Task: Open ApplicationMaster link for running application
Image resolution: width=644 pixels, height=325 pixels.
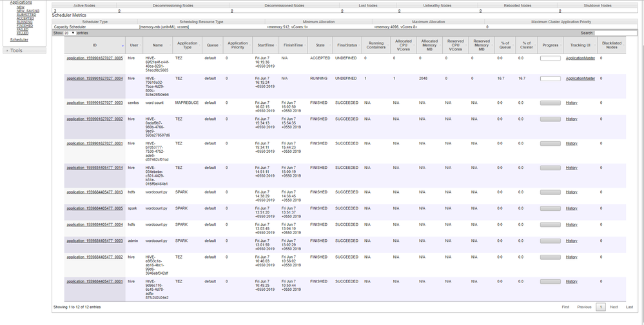Action: [x=580, y=79]
